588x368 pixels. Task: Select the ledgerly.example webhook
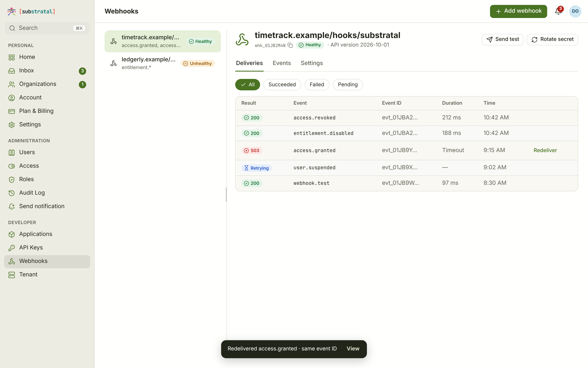(x=163, y=64)
